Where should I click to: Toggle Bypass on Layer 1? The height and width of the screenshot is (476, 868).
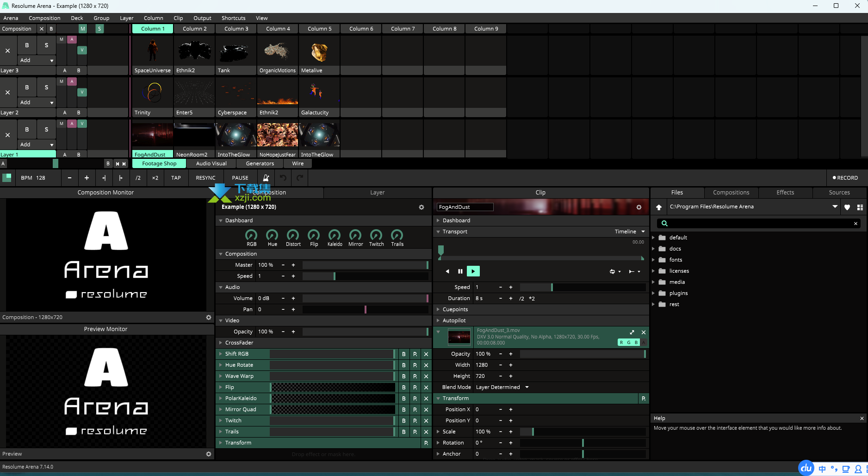click(x=27, y=130)
